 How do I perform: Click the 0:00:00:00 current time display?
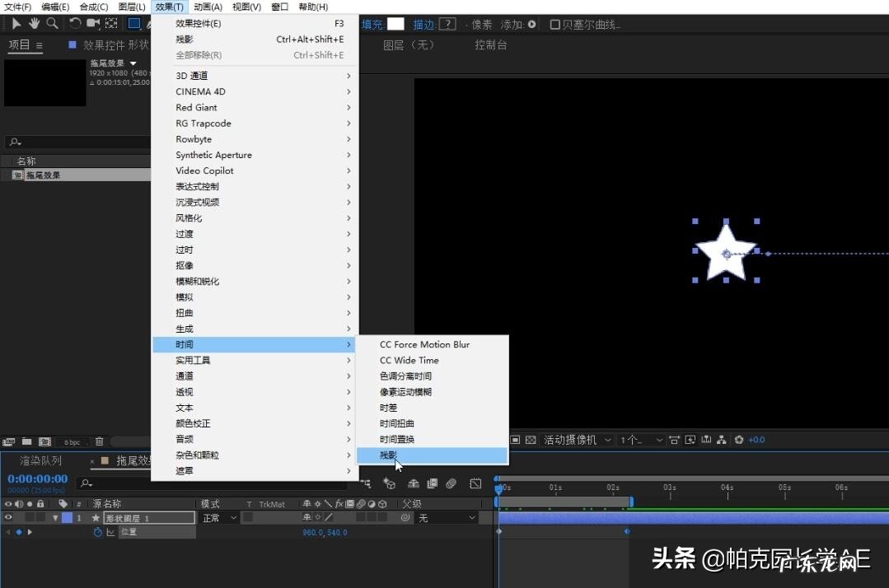[x=36, y=478]
